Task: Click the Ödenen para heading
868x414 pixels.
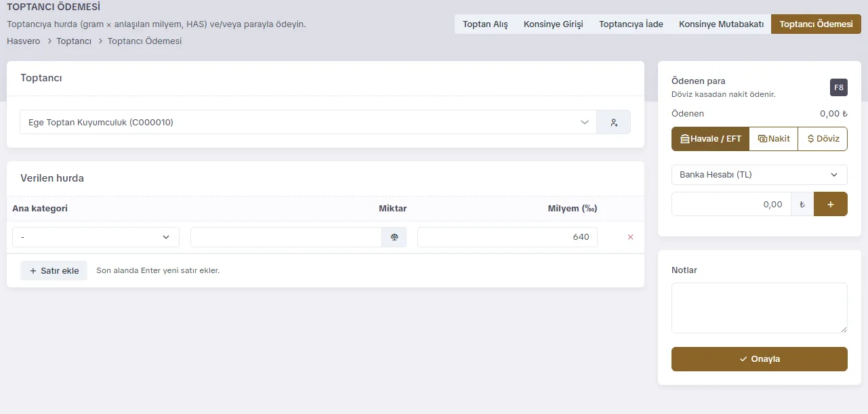Action: coord(699,81)
